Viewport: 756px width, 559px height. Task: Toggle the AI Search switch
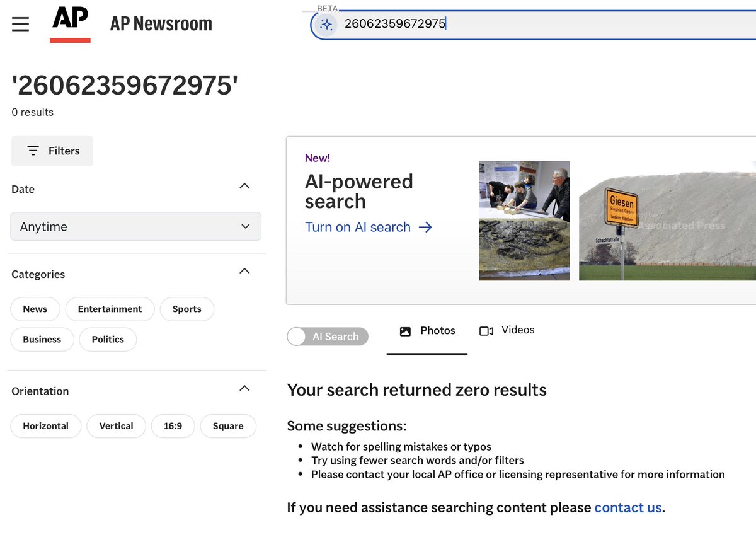[328, 337]
